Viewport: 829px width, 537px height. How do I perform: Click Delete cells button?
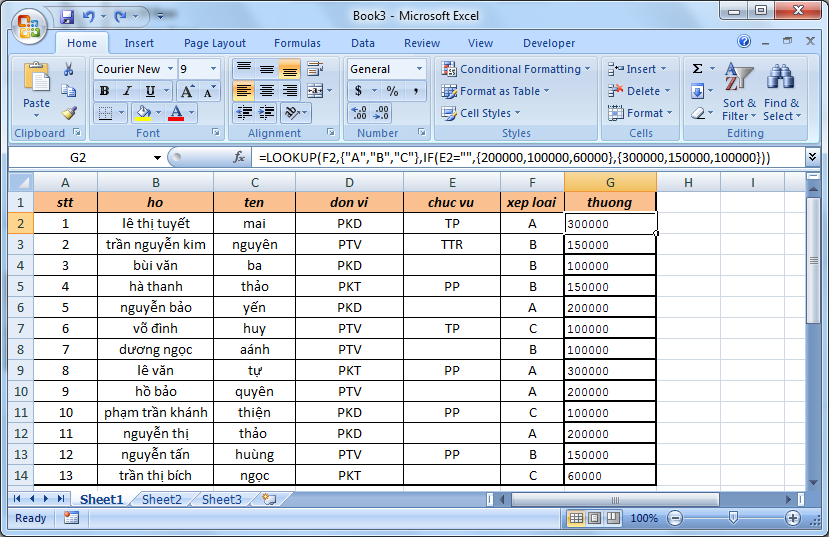[638, 91]
